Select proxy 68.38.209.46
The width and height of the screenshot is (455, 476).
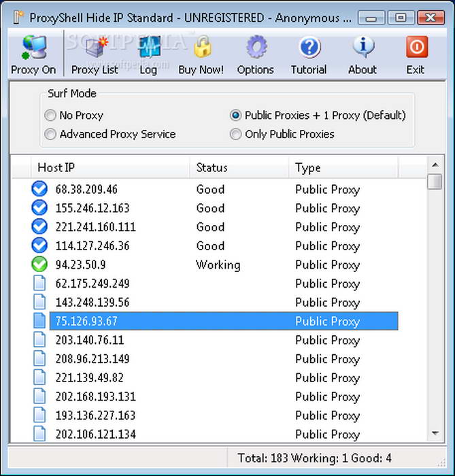[x=86, y=190]
